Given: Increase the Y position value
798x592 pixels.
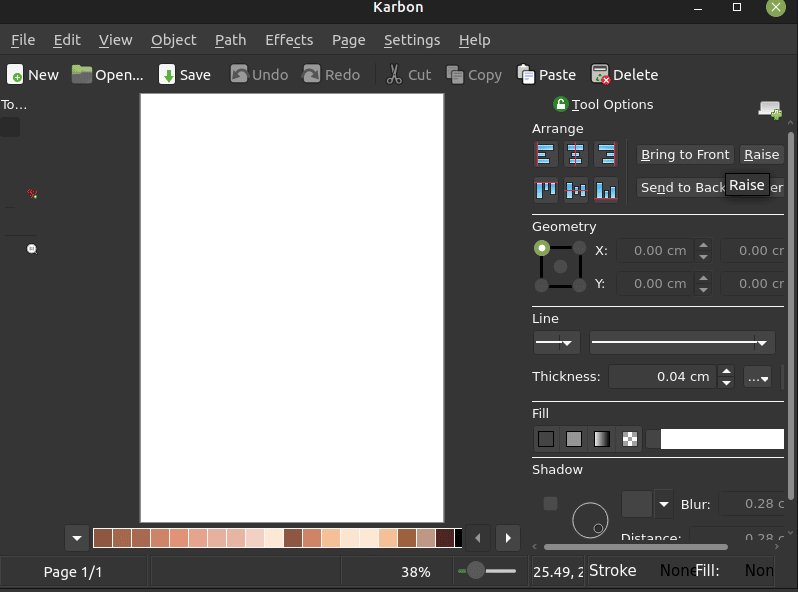Looking at the screenshot, I should tap(703, 278).
